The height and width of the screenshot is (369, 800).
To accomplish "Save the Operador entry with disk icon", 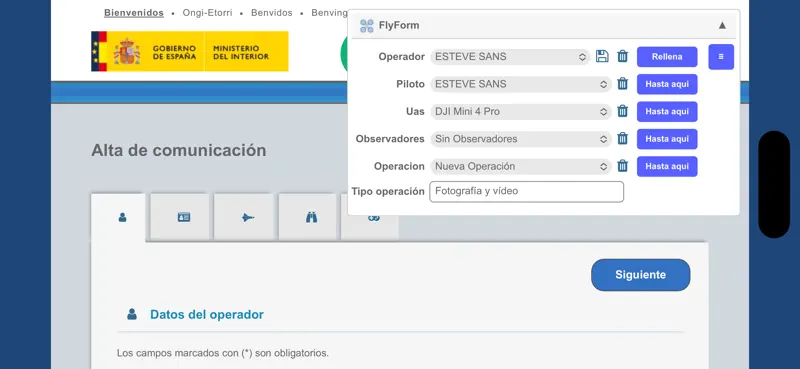I will [602, 56].
